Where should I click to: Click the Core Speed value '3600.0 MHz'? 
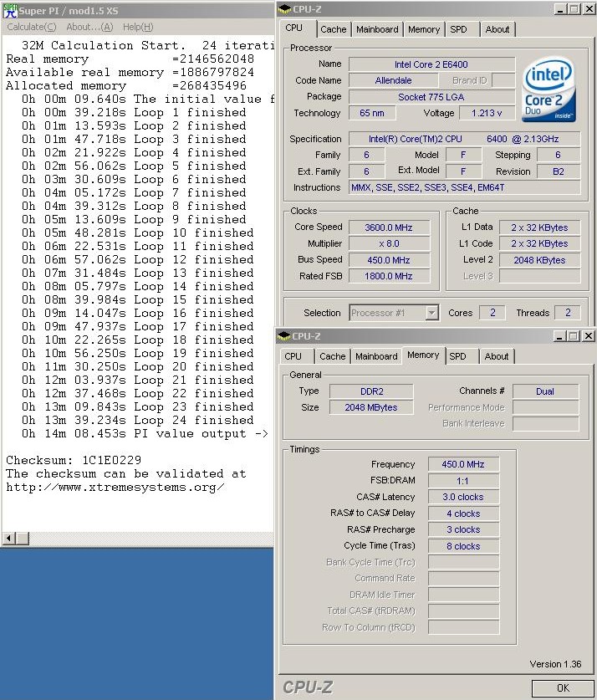click(x=389, y=227)
